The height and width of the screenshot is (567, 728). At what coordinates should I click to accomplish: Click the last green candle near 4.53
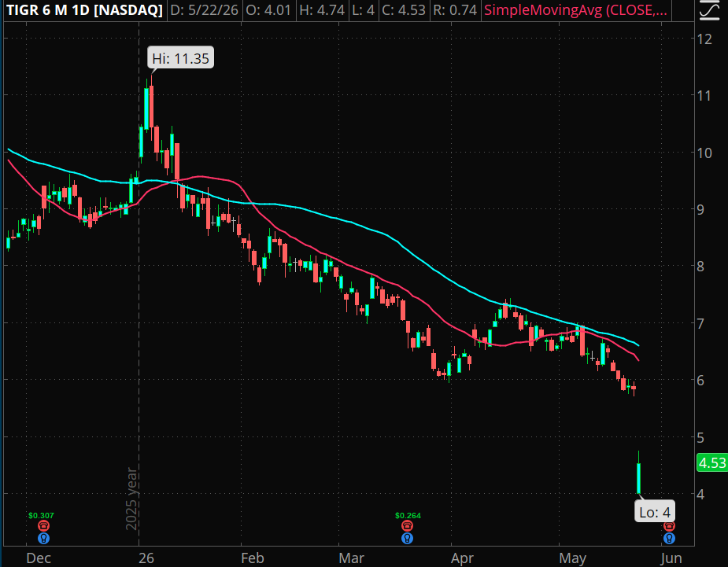639,478
